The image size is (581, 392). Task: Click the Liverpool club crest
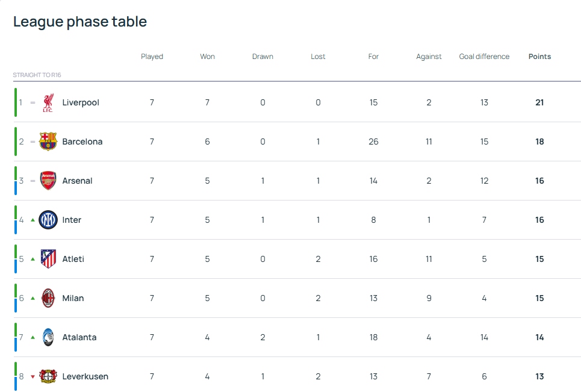point(48,102)
